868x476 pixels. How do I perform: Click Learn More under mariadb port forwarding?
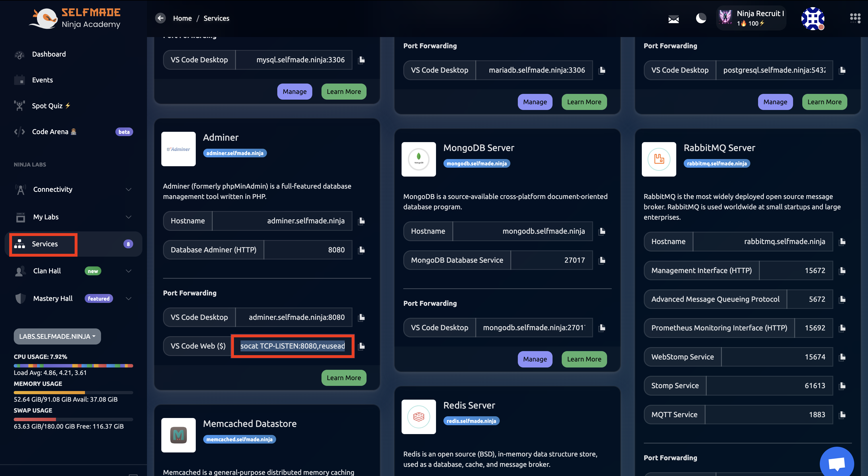[584, 102]
